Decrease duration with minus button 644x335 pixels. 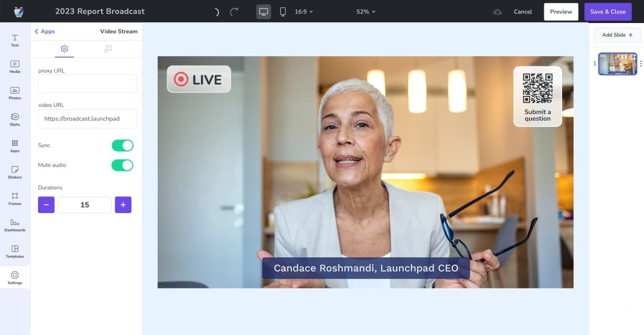tap(46, 205)
